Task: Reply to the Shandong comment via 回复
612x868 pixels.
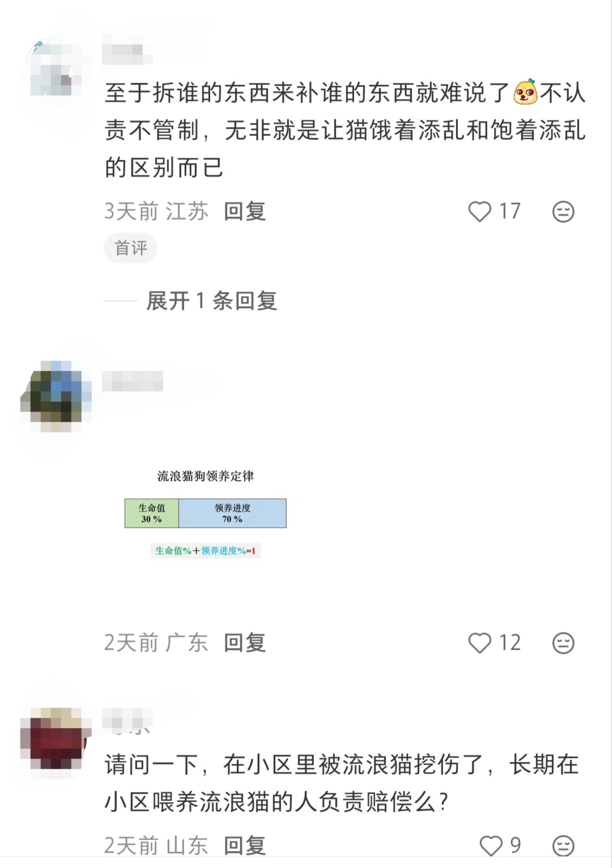Action: (x=245, y=846)
